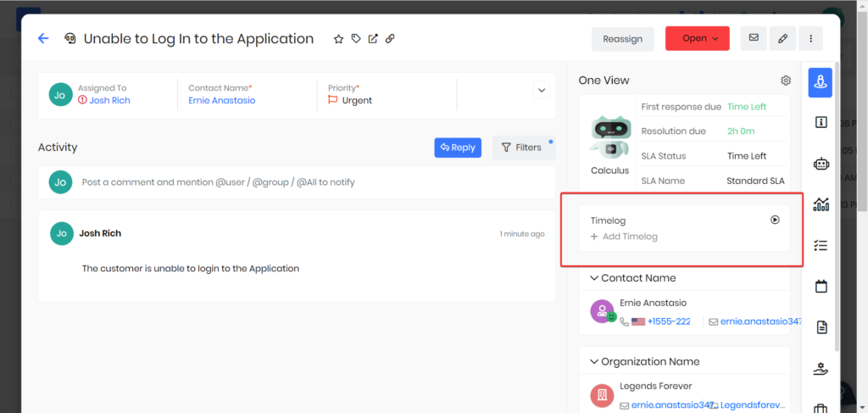Star this ticket as favorite
Viewport: 868px width, 413px height.
click(x=339, y=39)
